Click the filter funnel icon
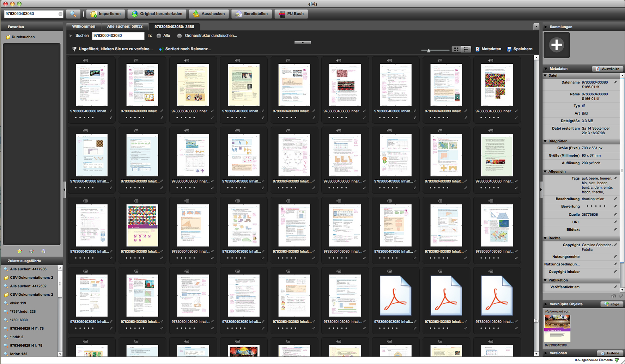This screenshot has height=364, width=625. click(74, 49)
